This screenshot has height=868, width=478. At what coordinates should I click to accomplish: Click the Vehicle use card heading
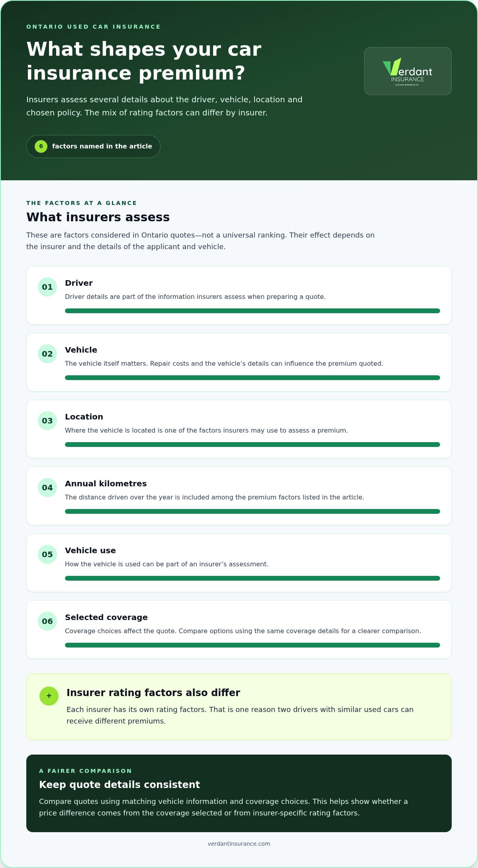90,550
